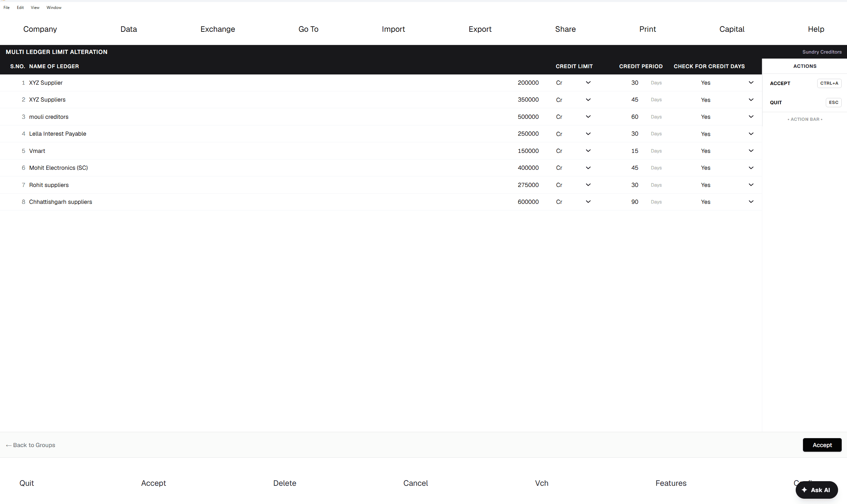
Task: Open the Cr/Dr dropdown for Mohit Electronics (SC)
Action: click(573, 168)
